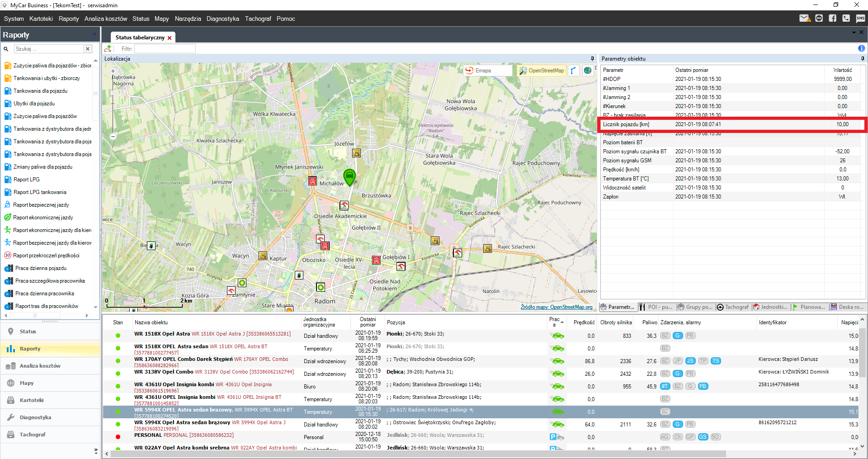Select the OpenStreetMap layer button
This screenshot has width=868, height=459.
tap(542, 71)
